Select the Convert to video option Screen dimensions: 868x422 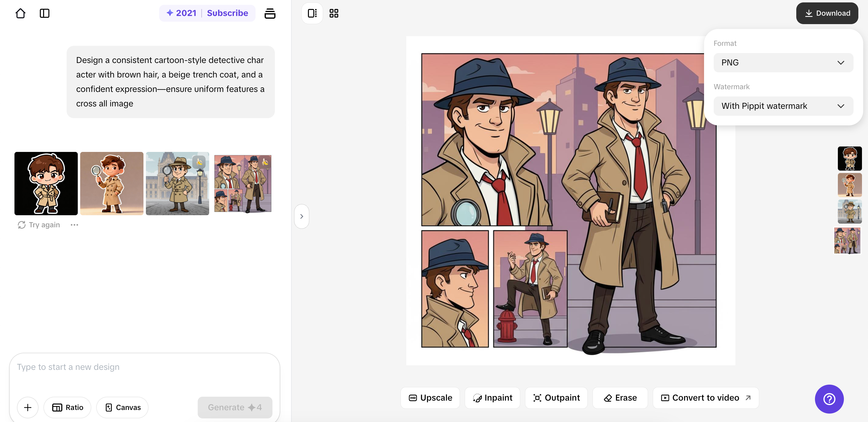click(706, 398)
